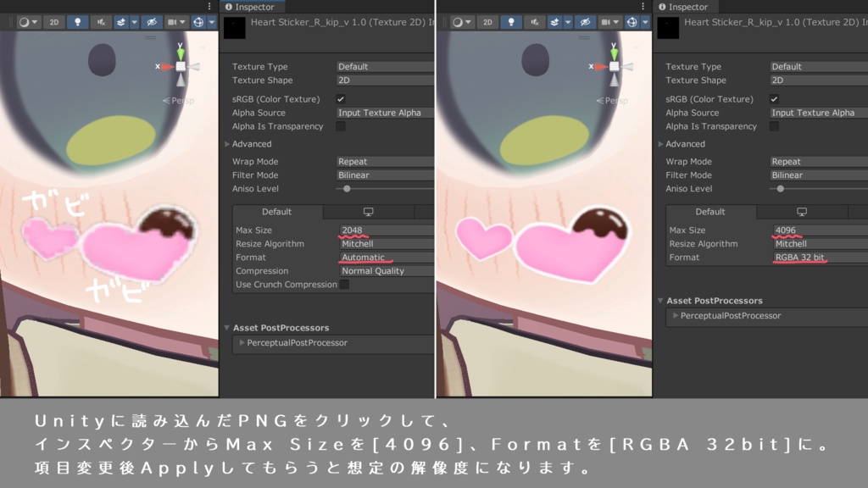Open Resize Algorithm dropdown in right Inspector
868x488 pixels.
tap(821, 244)
